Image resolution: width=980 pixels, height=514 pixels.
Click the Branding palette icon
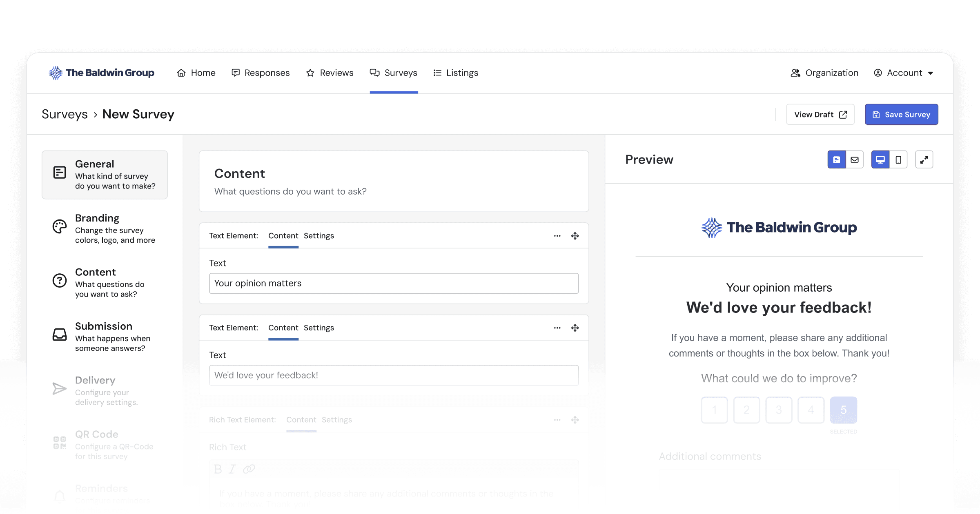click(x=60, y=226)
